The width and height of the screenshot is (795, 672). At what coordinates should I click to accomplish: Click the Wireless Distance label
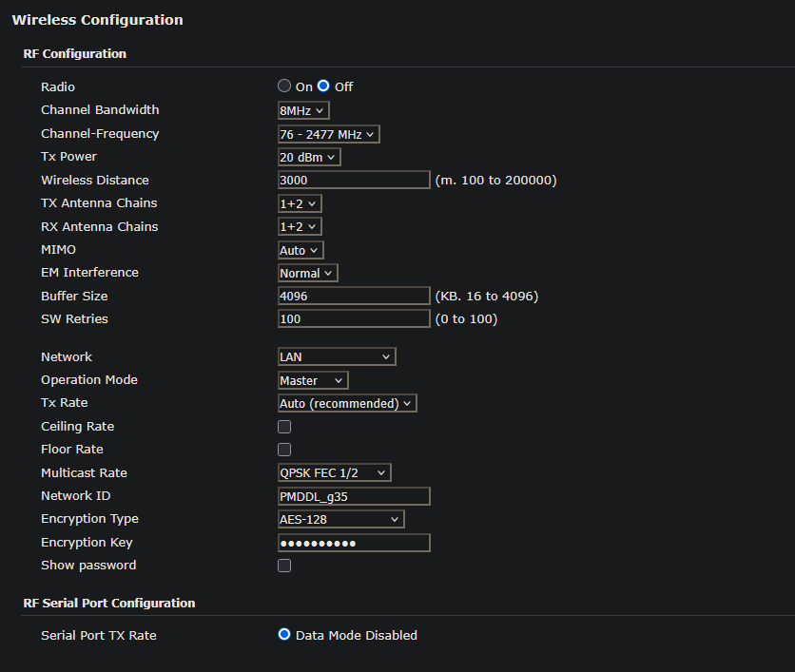coord(95,180)
